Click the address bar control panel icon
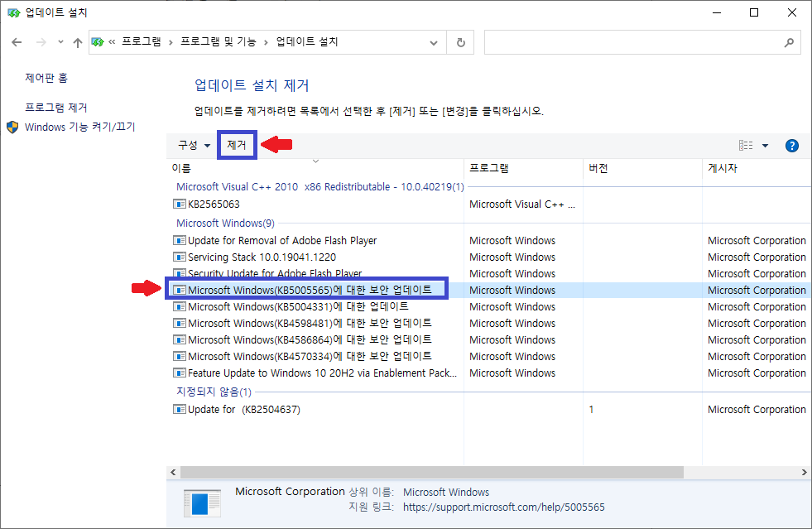812x529 pixels. point(98,42)
